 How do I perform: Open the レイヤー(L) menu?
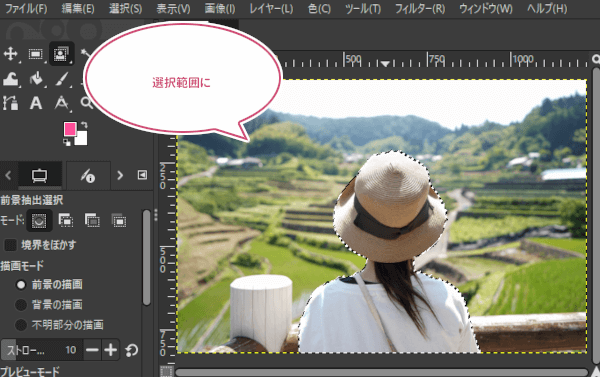click(271, 8)
